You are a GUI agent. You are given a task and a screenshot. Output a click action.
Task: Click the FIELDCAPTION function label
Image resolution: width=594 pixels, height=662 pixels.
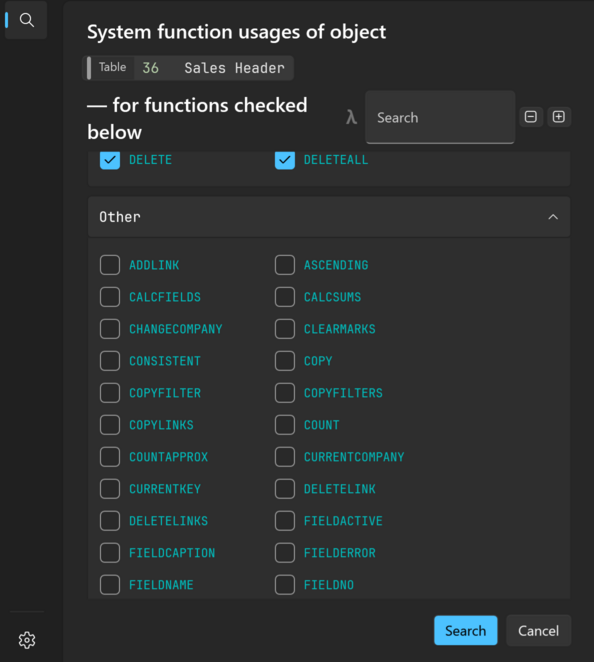pyautogui.click(x=172, y=553)
